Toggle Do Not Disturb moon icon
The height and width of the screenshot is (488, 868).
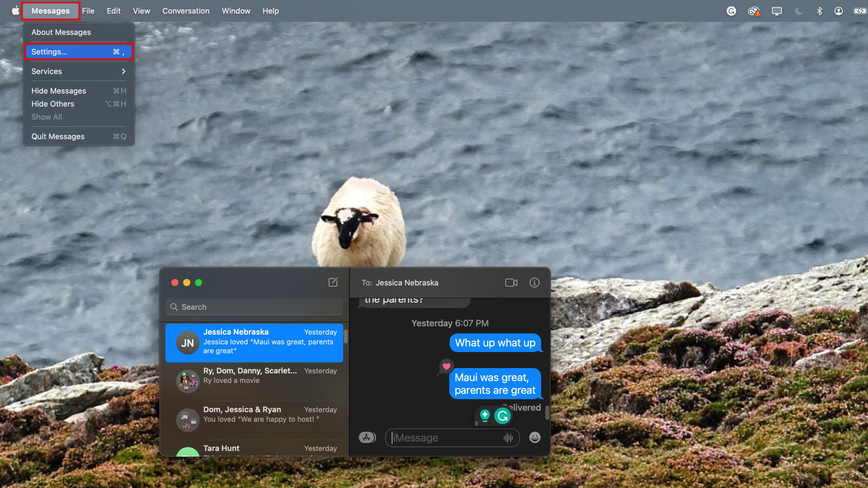pyautogui.click(x=799, y=11)
